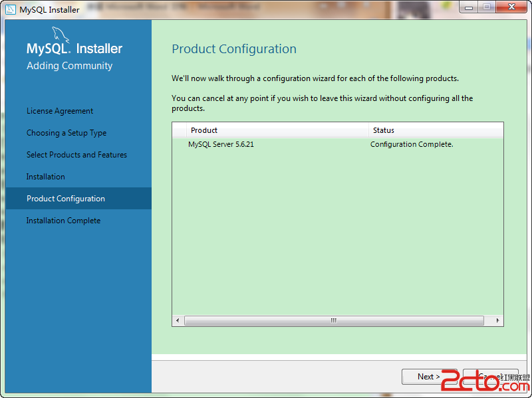Close the MySQL Installer window
The height and width of the screenshot is (398, 532).
tap(511, 7)
